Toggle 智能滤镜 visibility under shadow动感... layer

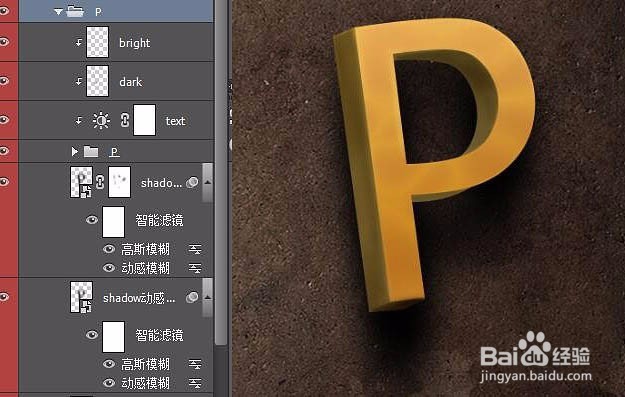(92, 334)
